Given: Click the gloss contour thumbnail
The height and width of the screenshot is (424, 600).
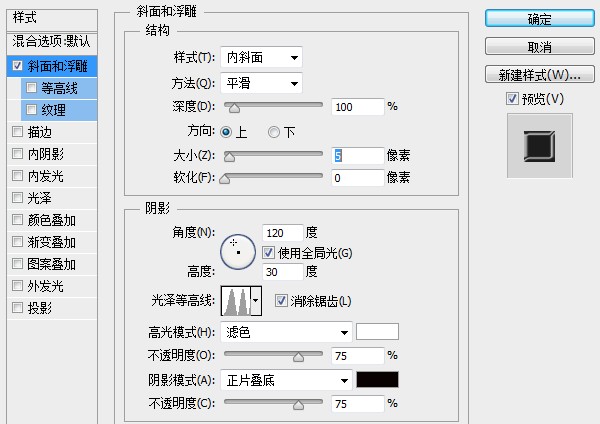Looking at the screenshot, I should click(x=236, y=301).
